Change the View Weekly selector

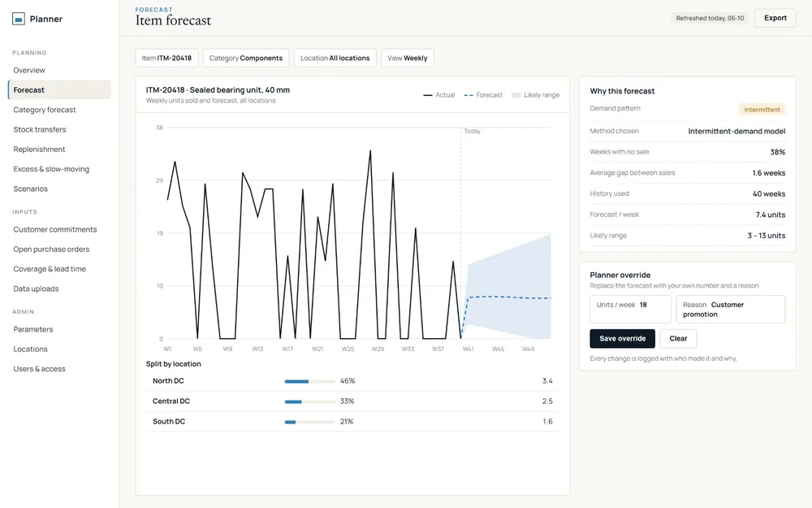click(x=408, y=58)
